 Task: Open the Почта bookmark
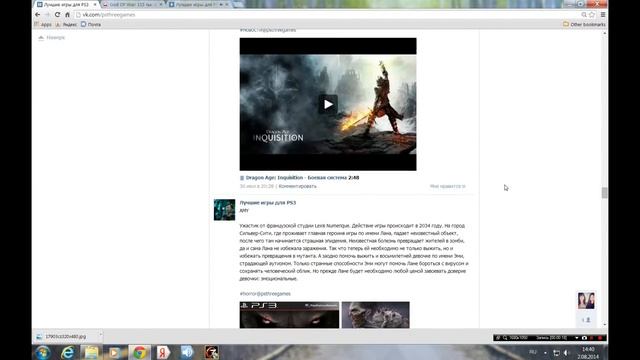pos(91,24)
